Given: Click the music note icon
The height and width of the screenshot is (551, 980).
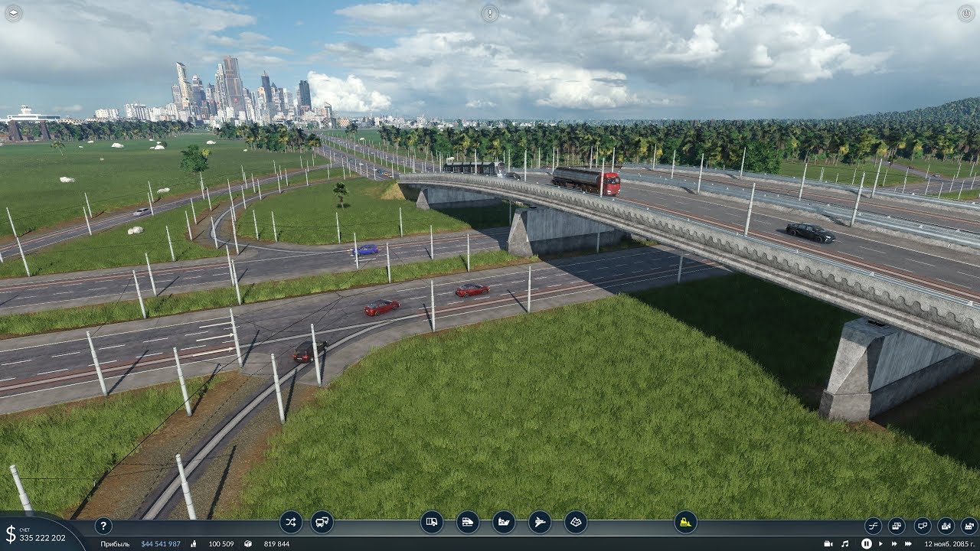Looking at the screenshot, I should [x=844, y=543].
